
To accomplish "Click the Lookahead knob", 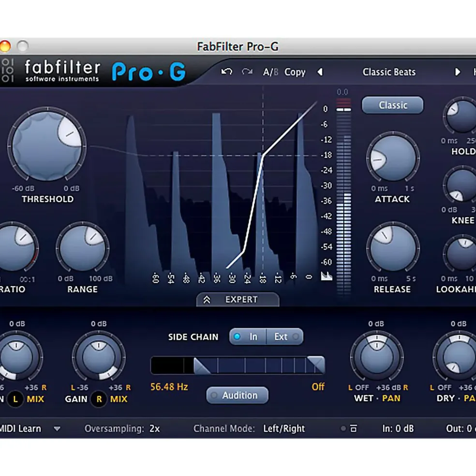I will click(x=461, y=253).
